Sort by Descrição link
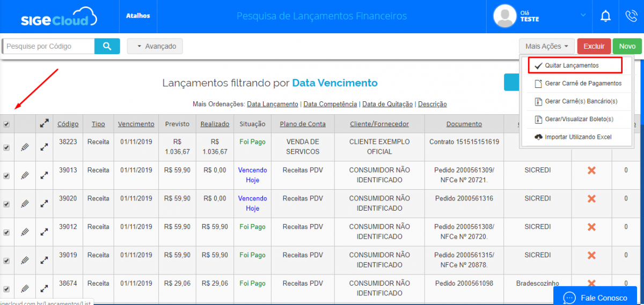This screenshot has height=305, width=644. (433, 104)
